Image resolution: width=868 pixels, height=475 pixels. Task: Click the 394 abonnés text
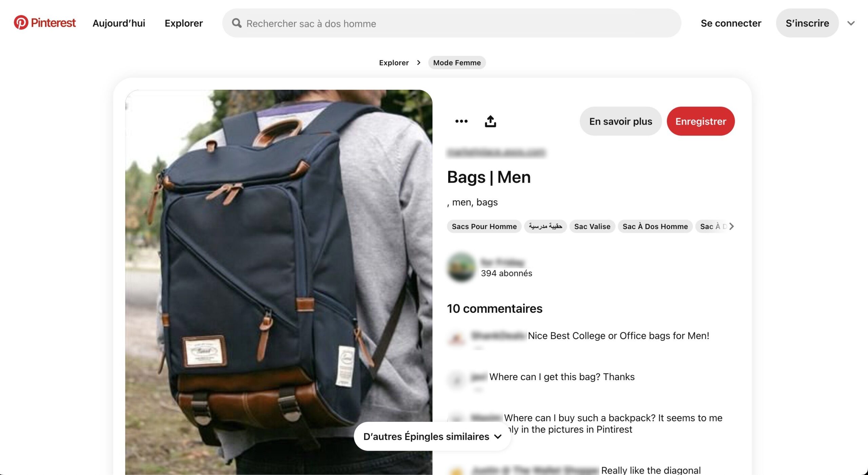pos(507,273)
